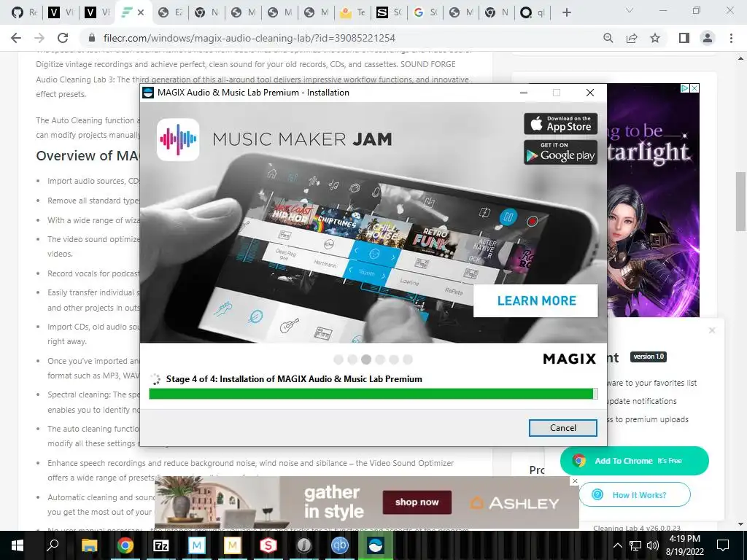Image resolution: width=747 pixels, height=560 pixels.
Task: Open File Explorer from taskbar
Action: coord(89,545)
